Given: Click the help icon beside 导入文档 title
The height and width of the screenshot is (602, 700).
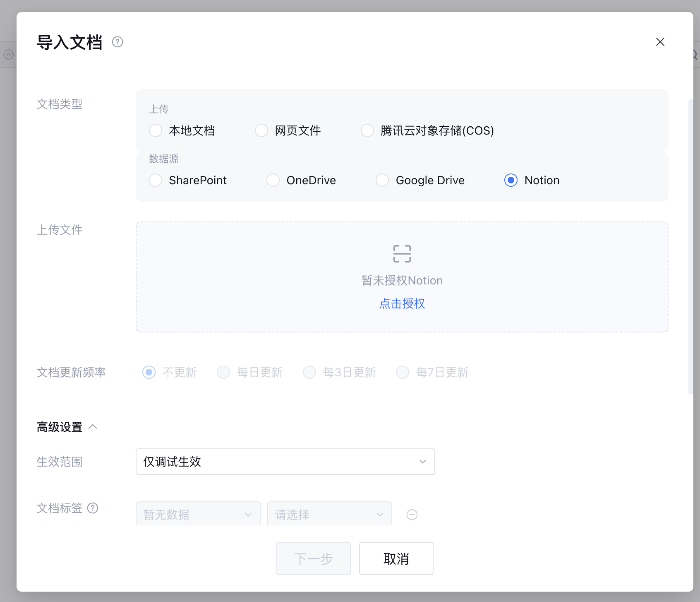Looking at the screenshot, I should tap(117, 42).
